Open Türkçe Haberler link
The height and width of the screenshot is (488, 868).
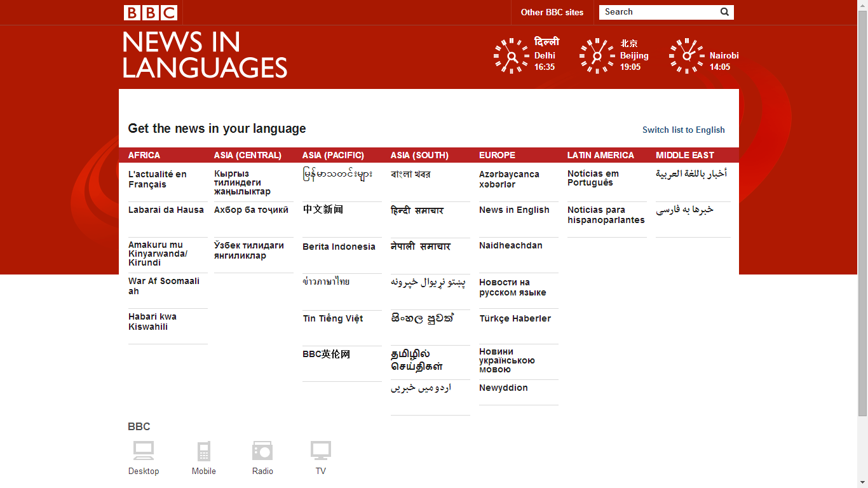click(x=515, y=318)
